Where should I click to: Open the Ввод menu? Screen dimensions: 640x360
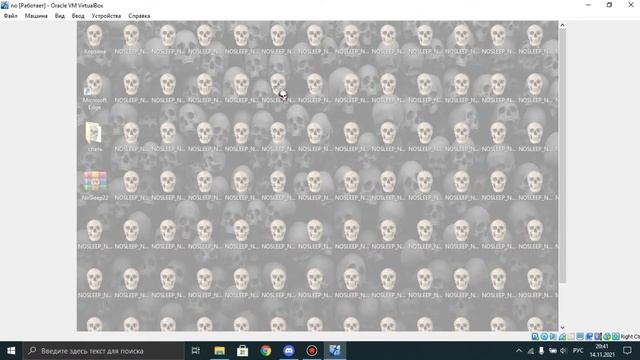pyautogui.click(x=78, y=16)
